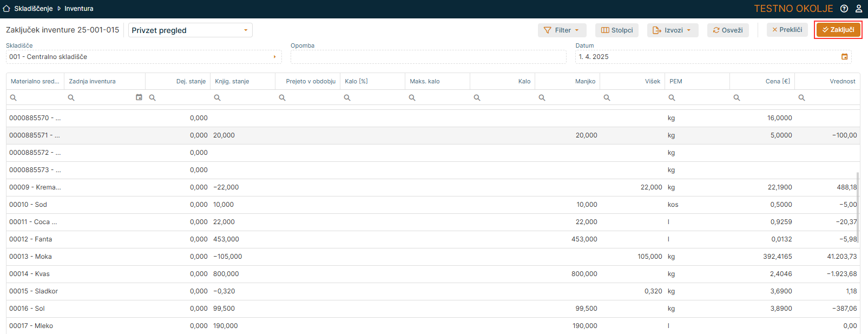This screenshot has height=334, width=868.
Task: Open the user profile icon
Action: click(x=859, y=9)
